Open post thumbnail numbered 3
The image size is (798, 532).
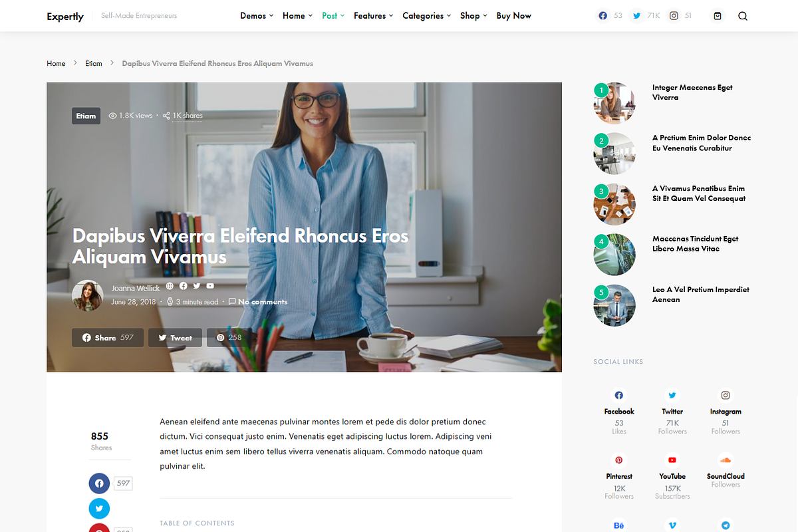tap(614, 204)
